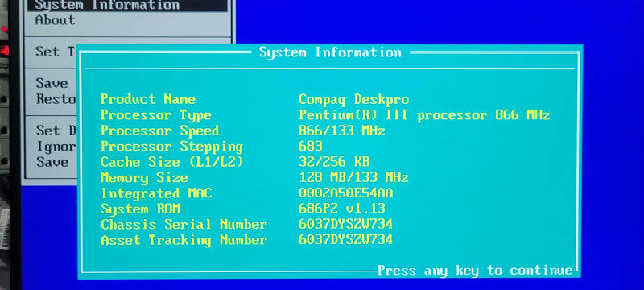Select the 32/256 KB cache value
The height and width of the screenshot is (290, 644).
click(x=334, y=162)
